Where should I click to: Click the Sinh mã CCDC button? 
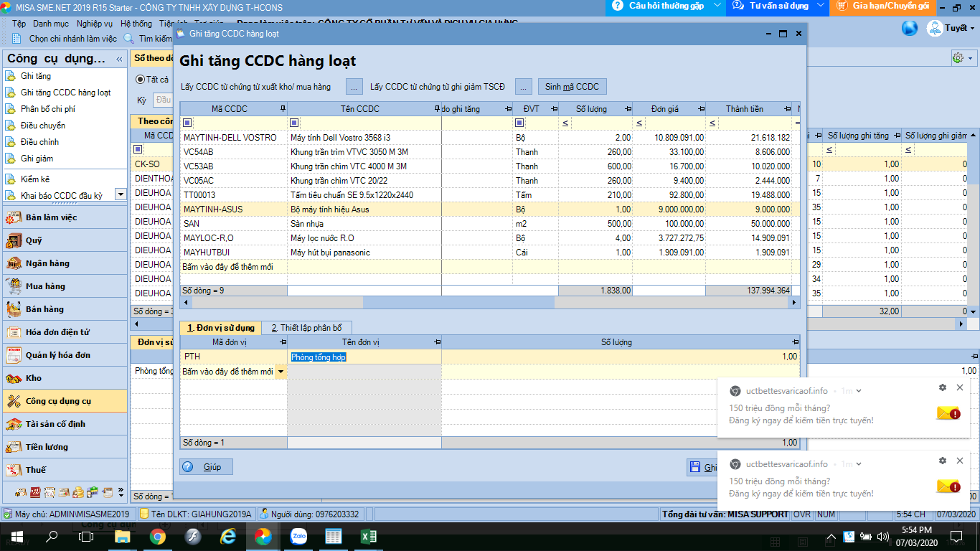572,87
